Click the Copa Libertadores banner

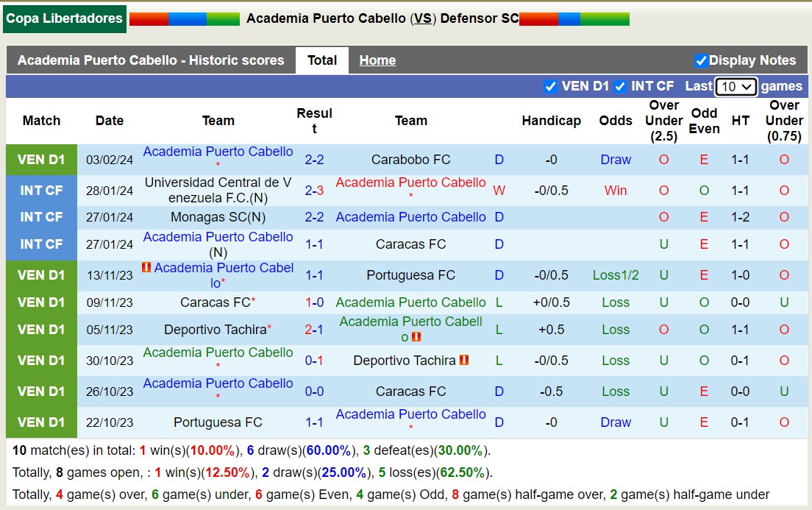tap(64, 18)
